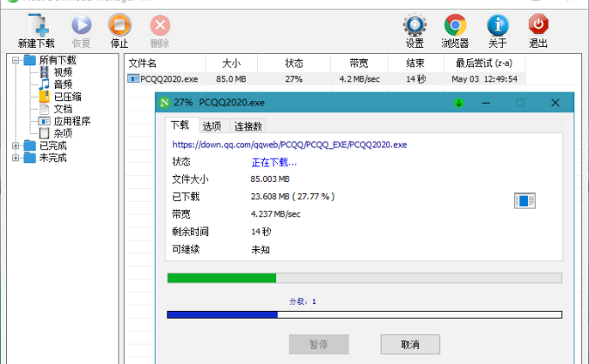Sort by 文件名 column header
The width and height of the screenshot is (589, 364).
pos(165,63)
